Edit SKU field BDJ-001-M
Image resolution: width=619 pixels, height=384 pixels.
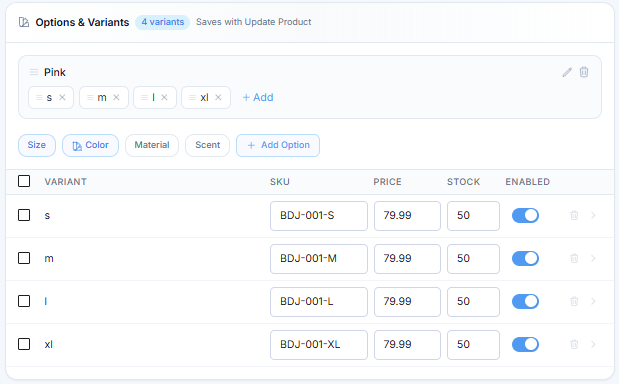319,259
